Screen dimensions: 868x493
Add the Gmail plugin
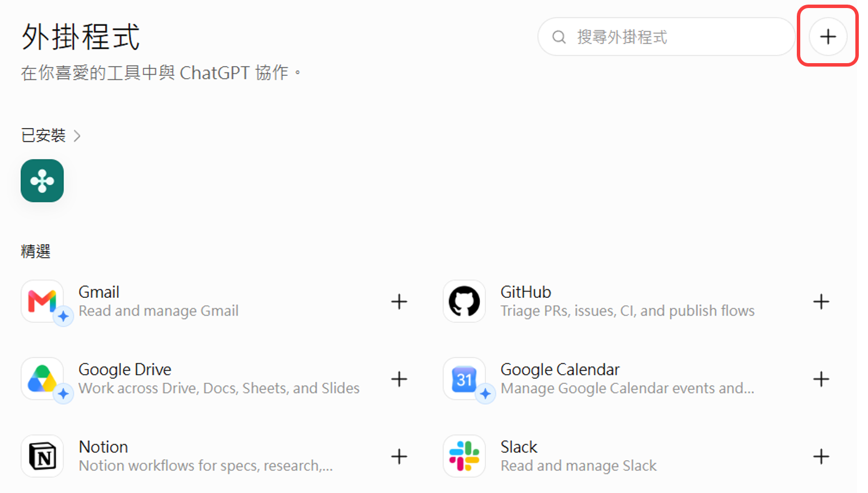coord(399,301)
